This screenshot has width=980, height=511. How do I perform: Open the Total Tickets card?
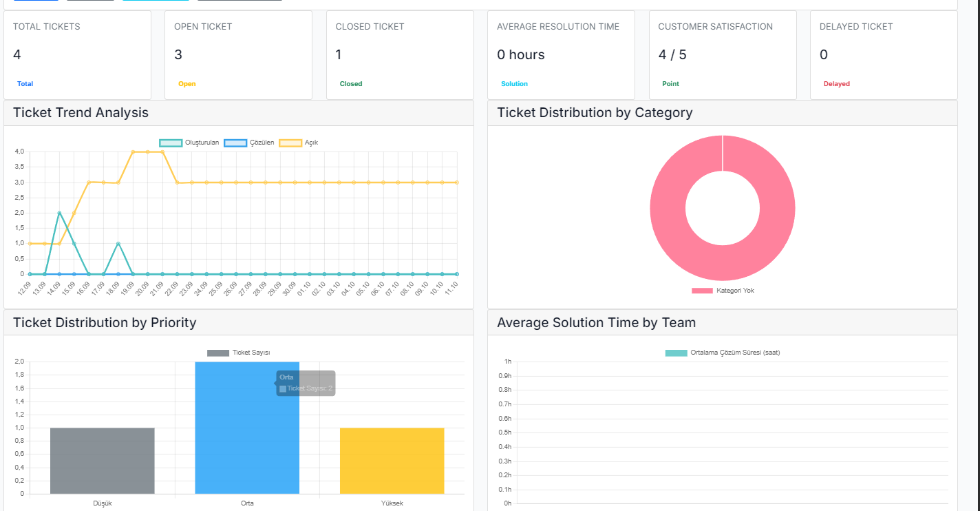coord(77,54)
